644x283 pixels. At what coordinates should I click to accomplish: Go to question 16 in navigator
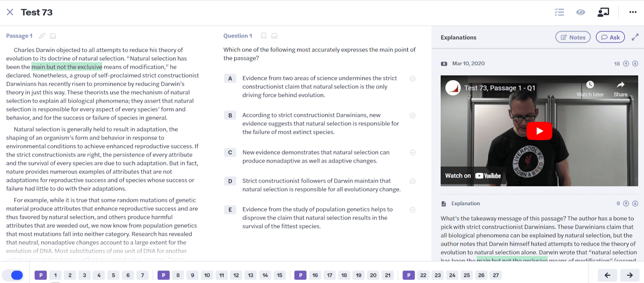coord(315,275)
